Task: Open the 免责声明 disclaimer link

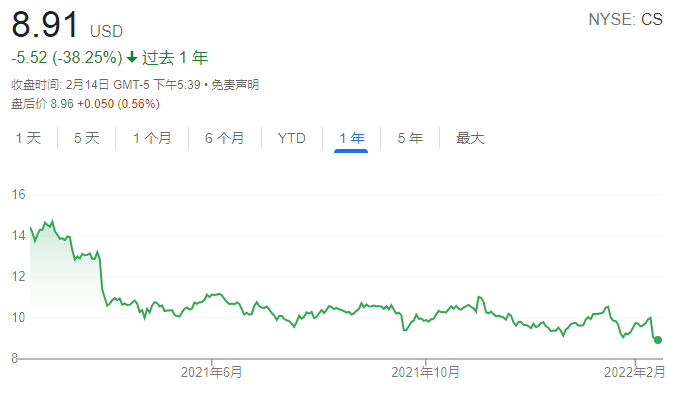Action: pyautogui.click(x=235, y=84)
